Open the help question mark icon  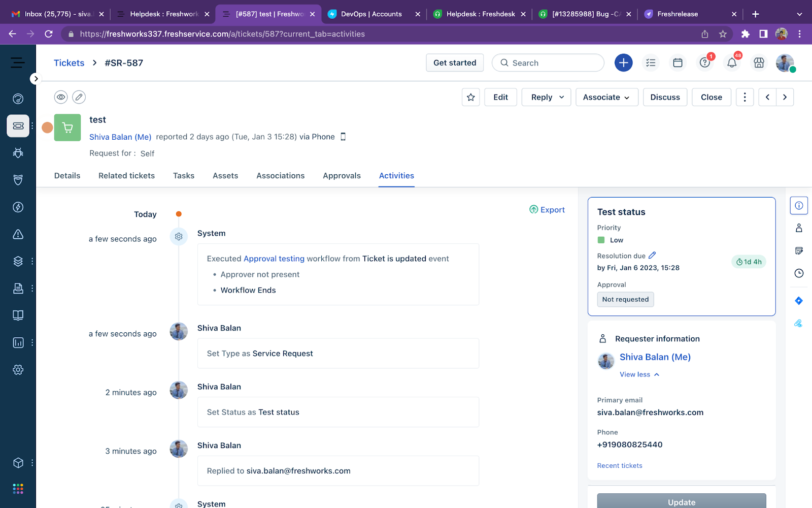point(704,62)
